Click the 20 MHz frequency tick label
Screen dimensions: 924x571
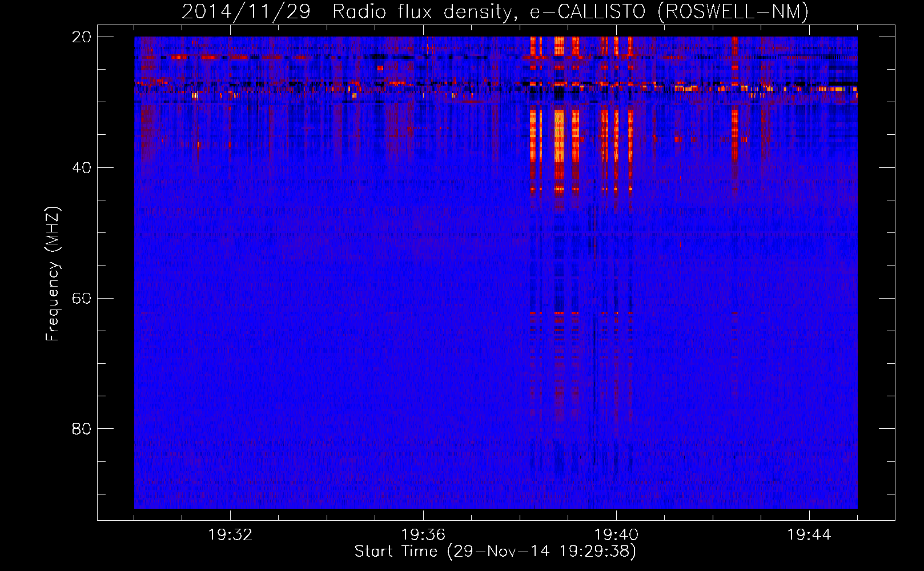click(x=82, y=37)
